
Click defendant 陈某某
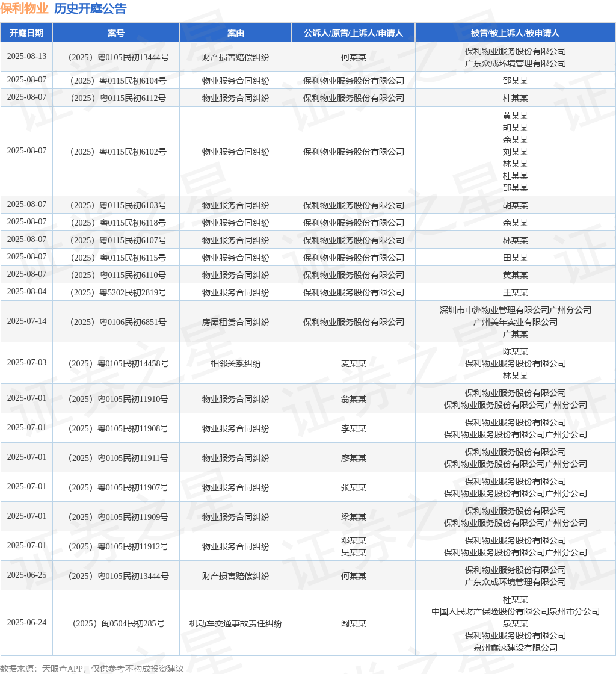click(x=515, y=351)
